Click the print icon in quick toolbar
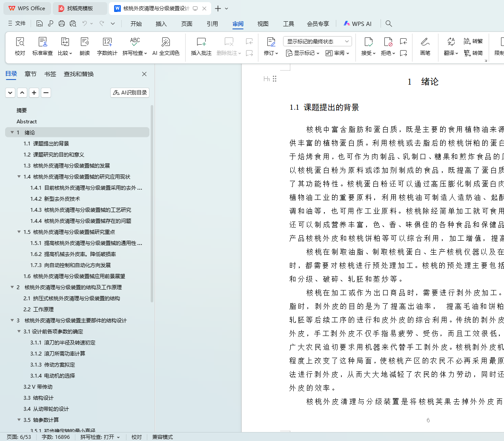 62,23
